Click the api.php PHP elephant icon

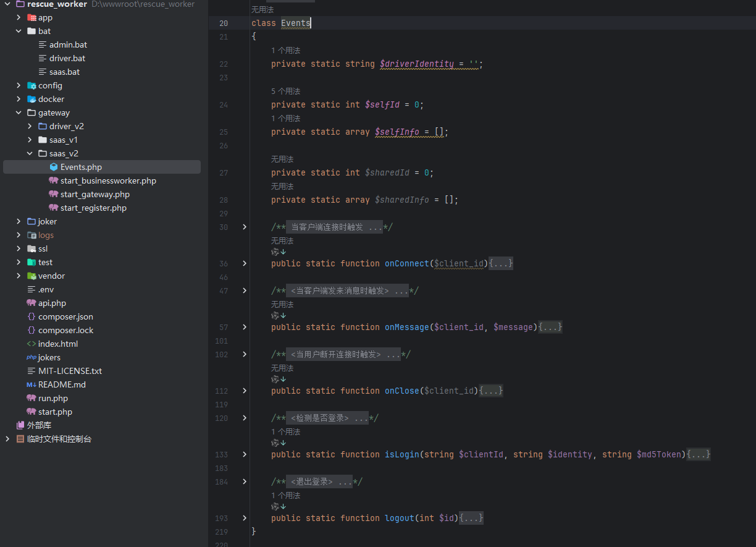click(x=31, y=303)
